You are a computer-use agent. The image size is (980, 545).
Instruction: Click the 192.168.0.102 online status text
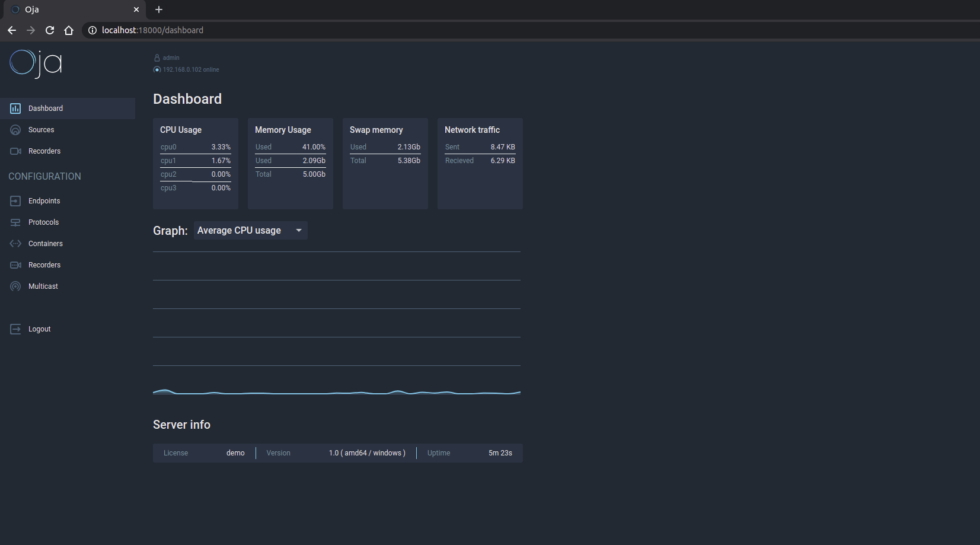pyautogui.click(x=191, y=70)
